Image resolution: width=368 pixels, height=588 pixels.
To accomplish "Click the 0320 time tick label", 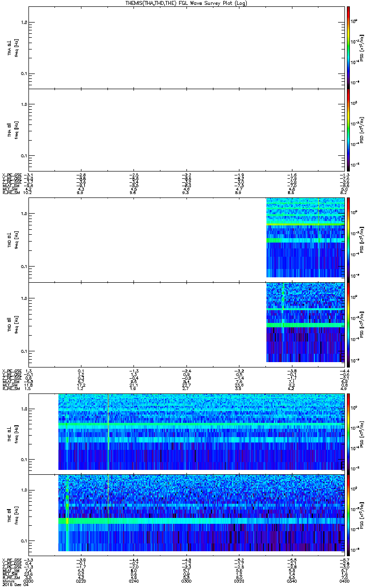I will click(x=239, y=581).
